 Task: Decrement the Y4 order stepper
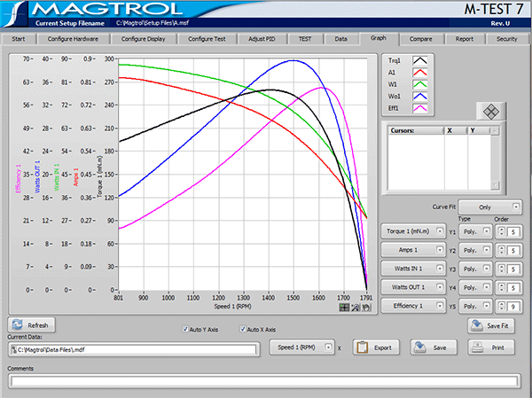(x=502, y=291)
